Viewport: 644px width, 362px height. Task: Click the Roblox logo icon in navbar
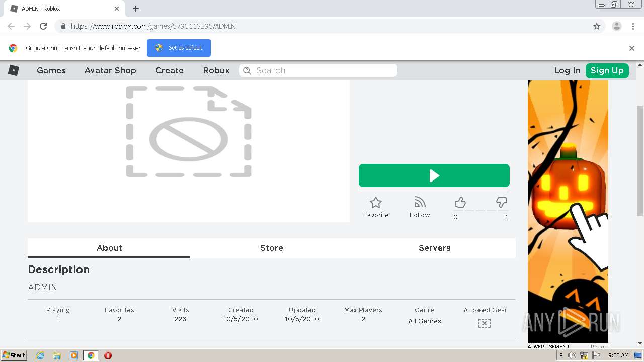tap(14, 70)
